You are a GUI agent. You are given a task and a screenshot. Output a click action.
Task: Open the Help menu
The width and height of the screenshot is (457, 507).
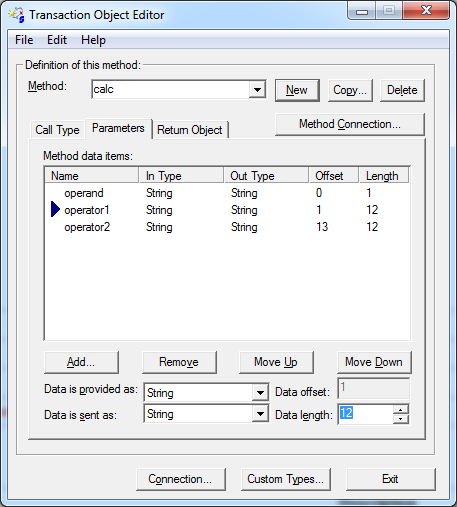coord(93,40)
